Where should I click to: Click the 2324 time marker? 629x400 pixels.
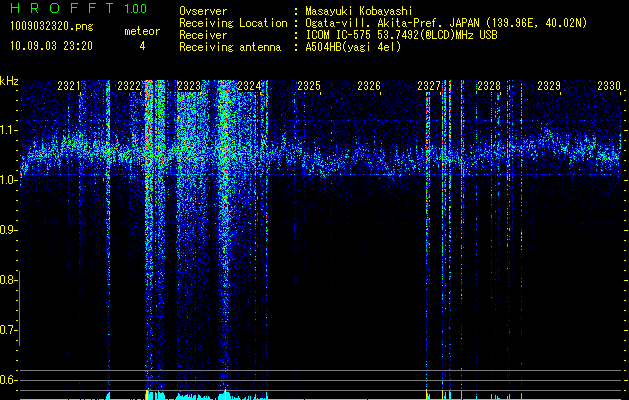click(x=249, y=85)
